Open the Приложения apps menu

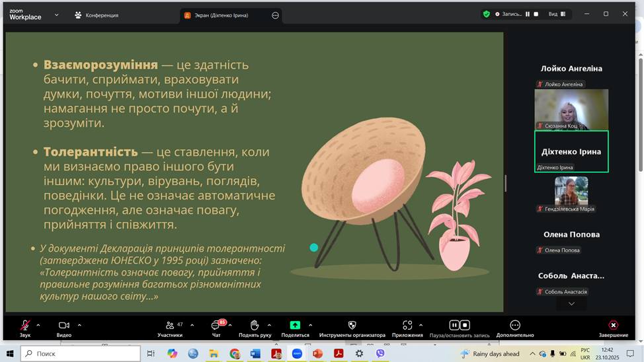[407, 326]
